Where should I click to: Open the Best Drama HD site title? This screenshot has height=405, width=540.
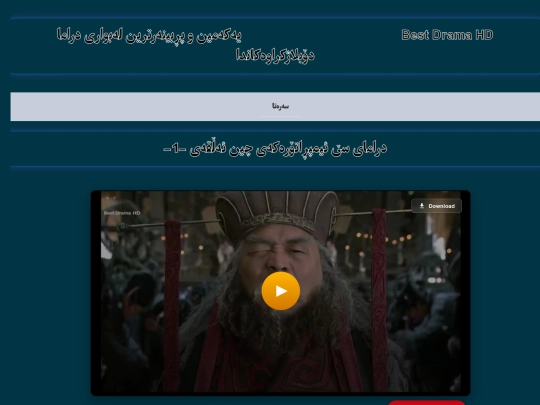coord(447,35)
